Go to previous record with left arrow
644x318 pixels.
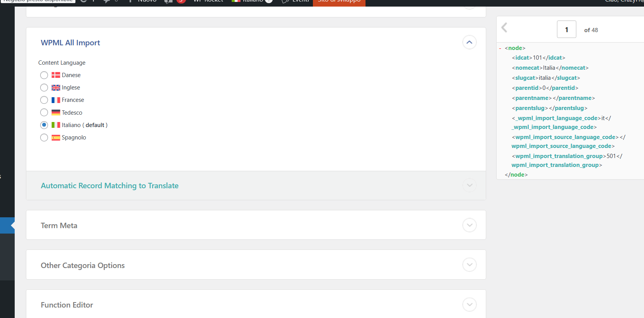(x=504, y=28)
